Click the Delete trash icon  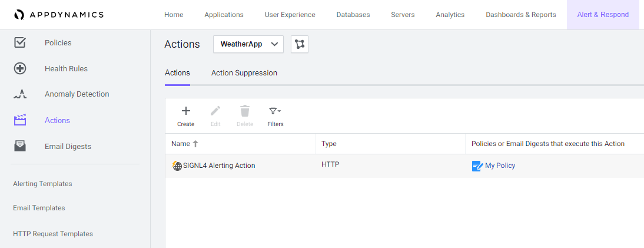pos(245,111)
